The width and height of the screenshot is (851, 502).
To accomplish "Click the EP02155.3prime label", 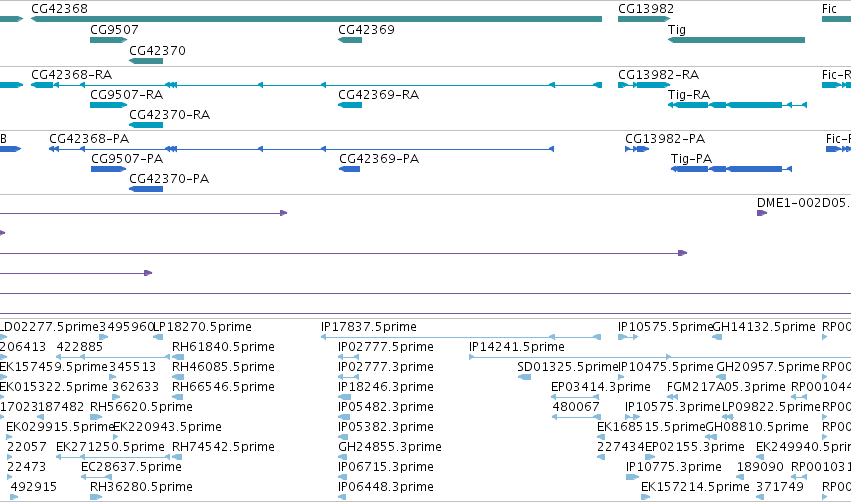I will tap(694, 447).
